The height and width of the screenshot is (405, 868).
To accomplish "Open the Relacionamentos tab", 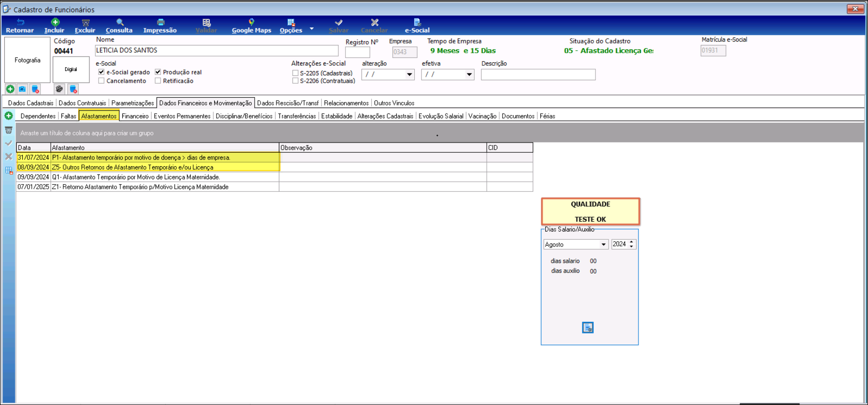I will coord(346,103).
